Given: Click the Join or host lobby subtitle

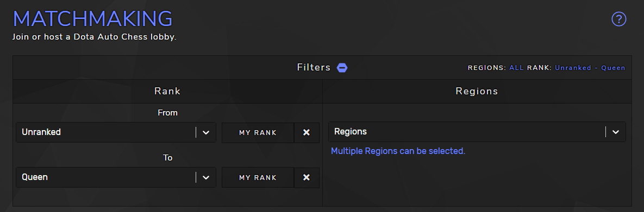Looking at the screenshot, I should tap(94, 37).
